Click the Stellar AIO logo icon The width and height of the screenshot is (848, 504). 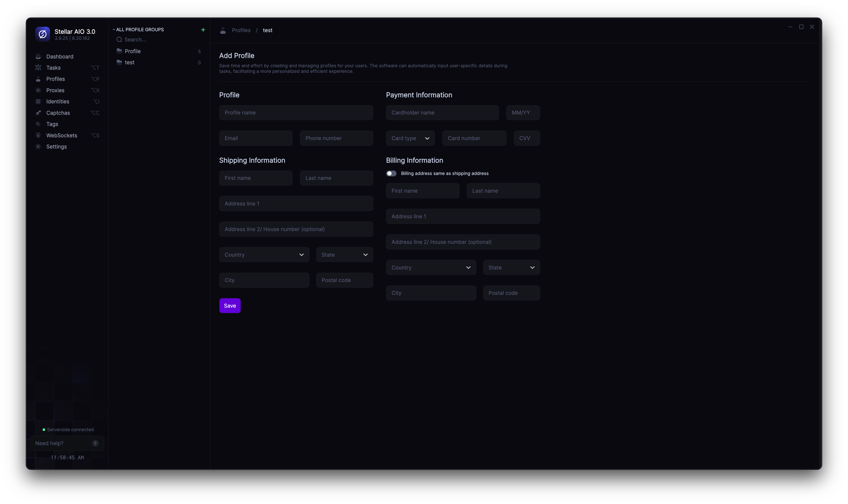click(42, 34)
